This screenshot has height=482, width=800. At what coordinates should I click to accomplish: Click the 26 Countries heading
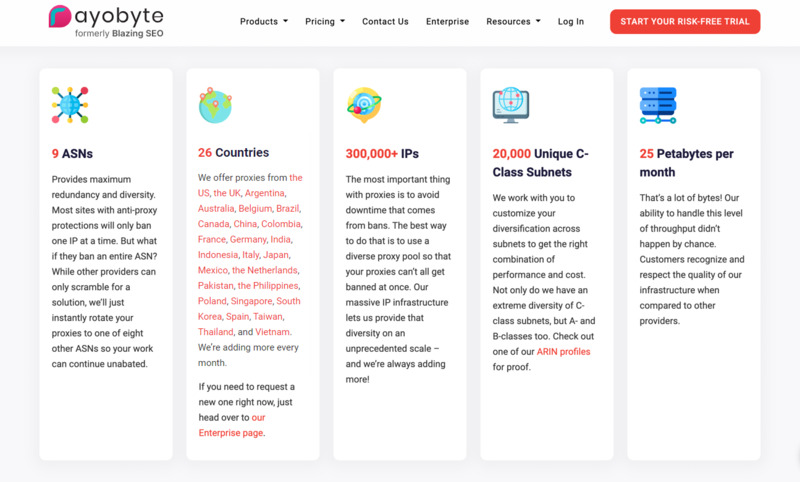(233, 153)
